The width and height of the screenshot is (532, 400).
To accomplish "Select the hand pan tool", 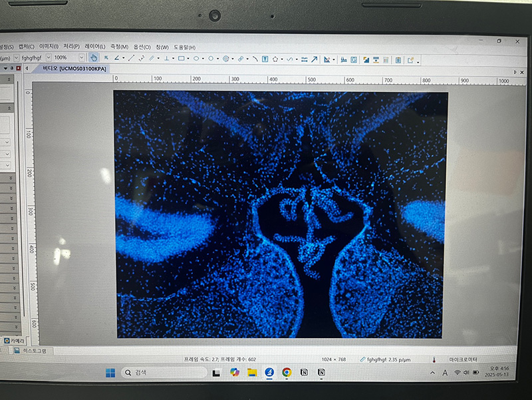I will pos(94,59).
